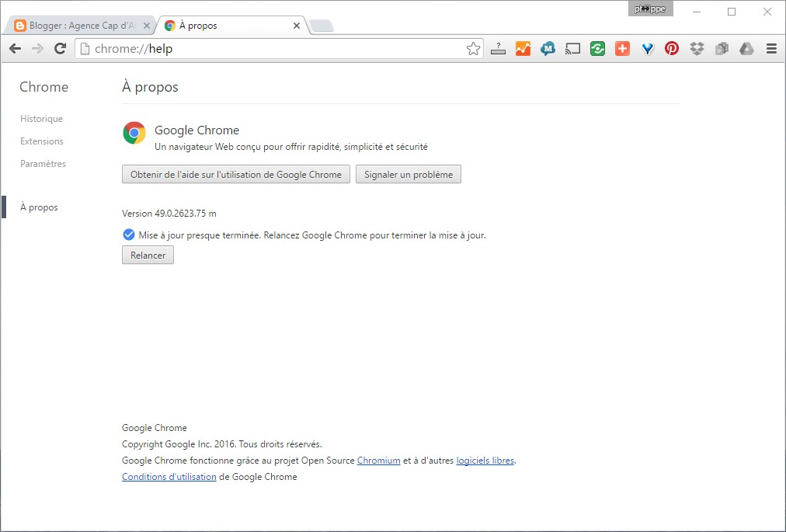The width and height of the screenshot is (786, 532).
Task: Click the page icon in address bar
Action: click(x=85, y=49)
